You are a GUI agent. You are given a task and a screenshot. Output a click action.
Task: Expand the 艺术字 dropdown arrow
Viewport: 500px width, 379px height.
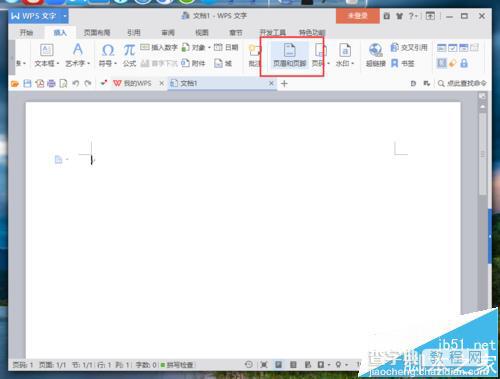[88, 63]
